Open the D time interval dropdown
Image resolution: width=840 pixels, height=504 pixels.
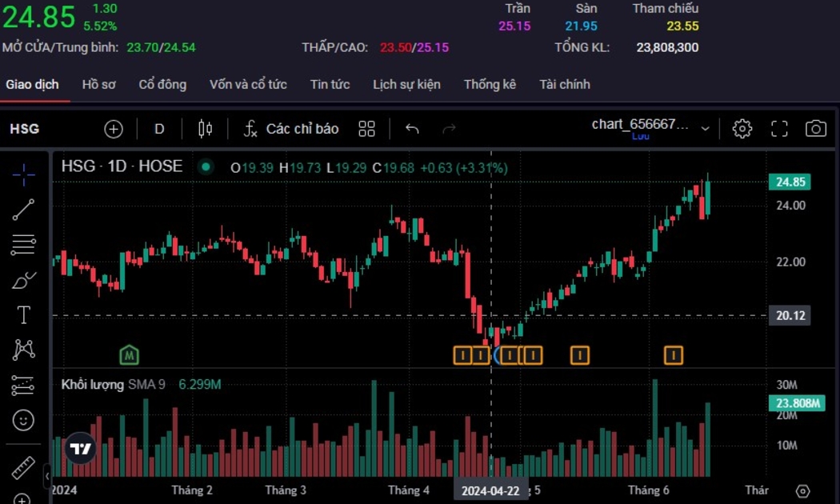[159, 129]
